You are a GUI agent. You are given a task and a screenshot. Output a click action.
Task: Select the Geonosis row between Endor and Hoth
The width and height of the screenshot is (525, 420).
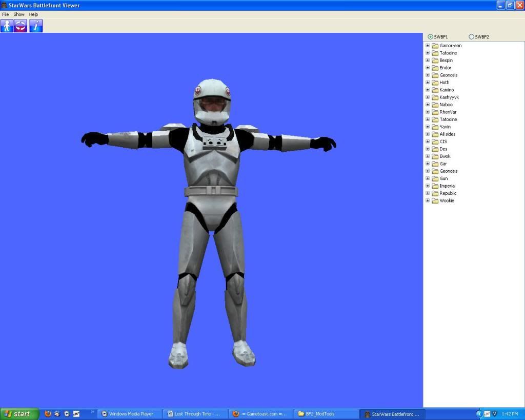[448, 75]
